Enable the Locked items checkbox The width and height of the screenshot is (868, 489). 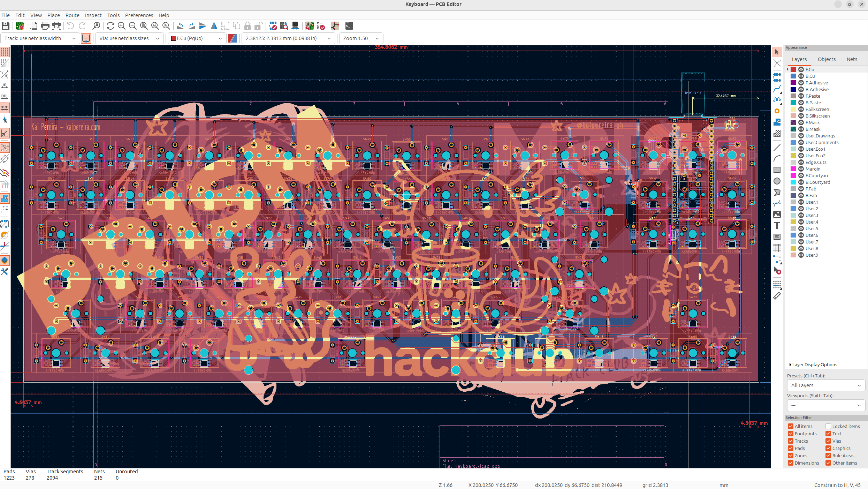click(x=828, y=426)
